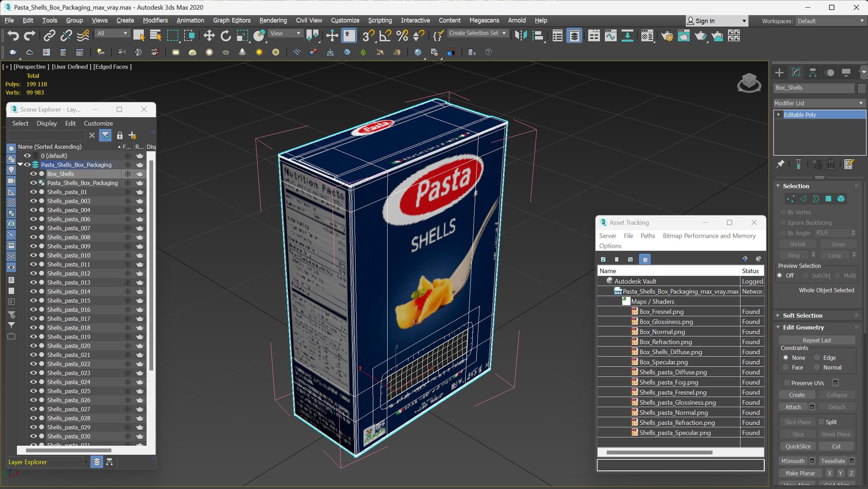Select the SubObj preview selection radio

coord(805,275)
